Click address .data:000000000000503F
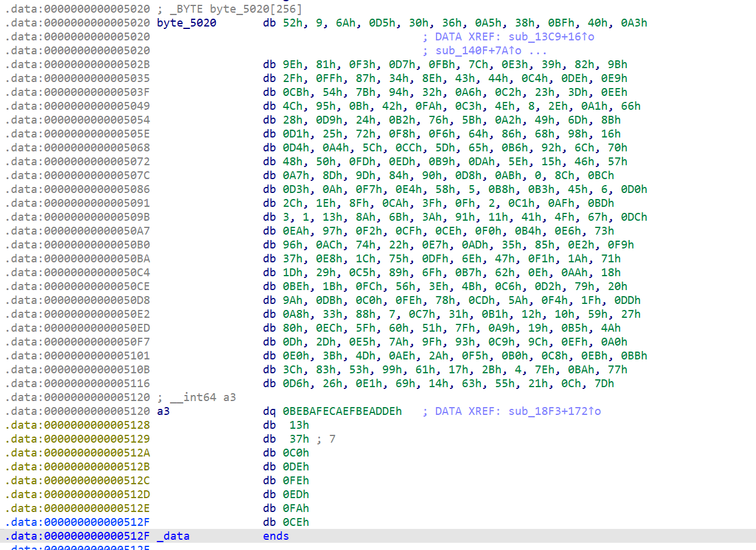This screenshot has height=550, width=756. pos(78,92)
